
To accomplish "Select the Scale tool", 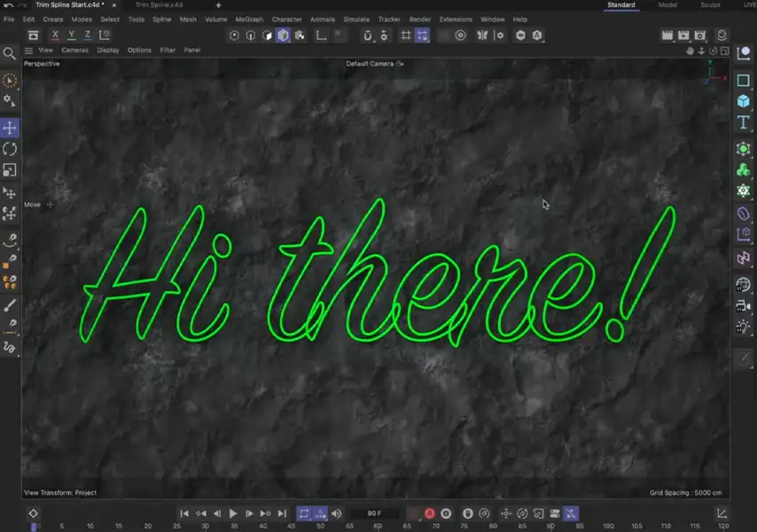I will [10, 169].
